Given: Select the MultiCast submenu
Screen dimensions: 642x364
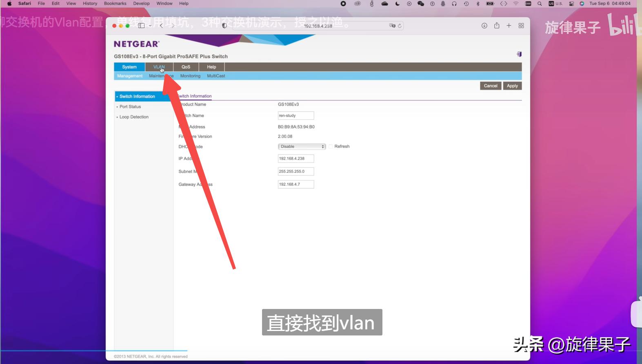Looking at the screenshot, I should coord(216,76).
